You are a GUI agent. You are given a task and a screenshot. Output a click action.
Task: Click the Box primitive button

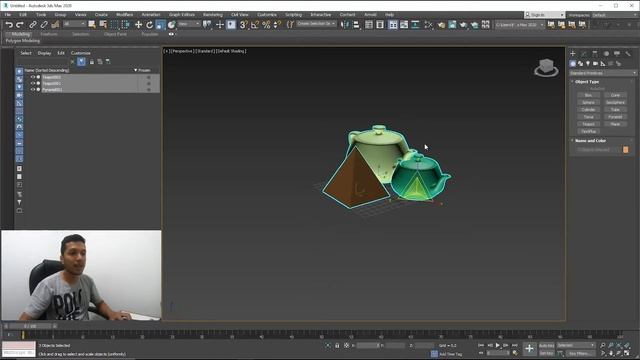(x=588, y=95)
